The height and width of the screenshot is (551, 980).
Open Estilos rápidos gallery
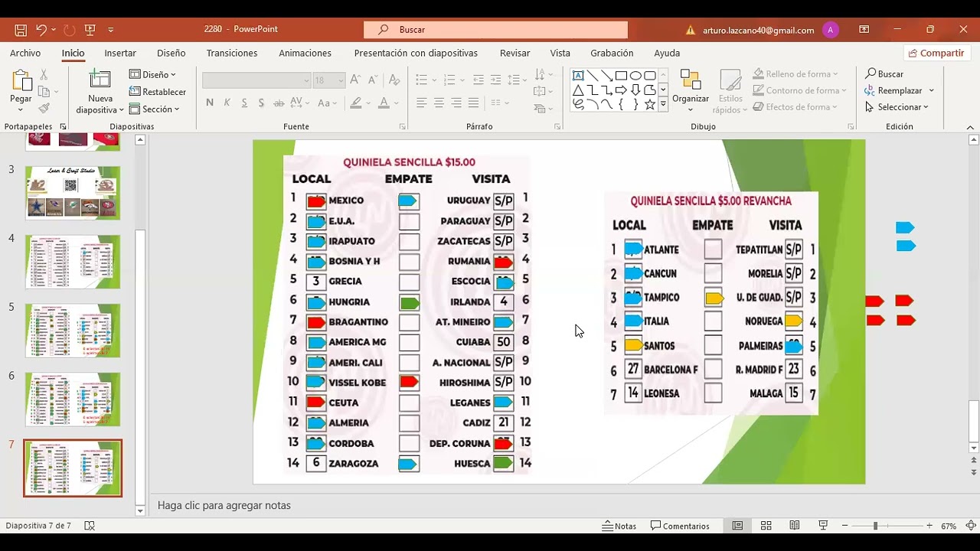click(730, 92)
